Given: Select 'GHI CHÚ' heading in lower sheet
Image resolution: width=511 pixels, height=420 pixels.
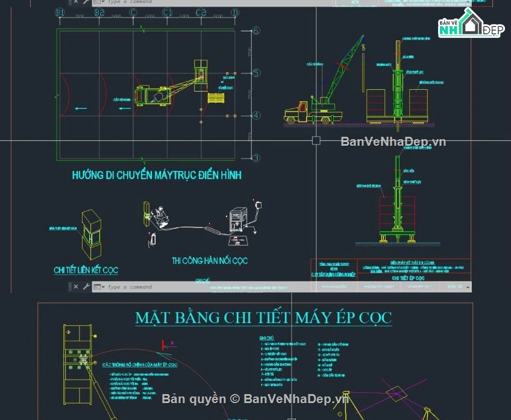Looking at the screenshot, I should tap(267, 338).
